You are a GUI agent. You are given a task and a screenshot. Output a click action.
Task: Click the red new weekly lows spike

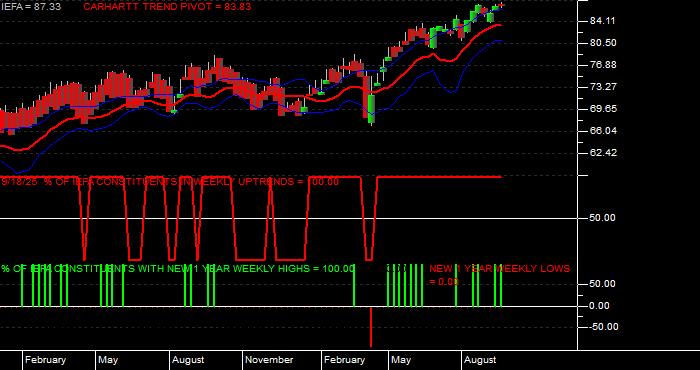pyautogui.click(x=371, y=327)
